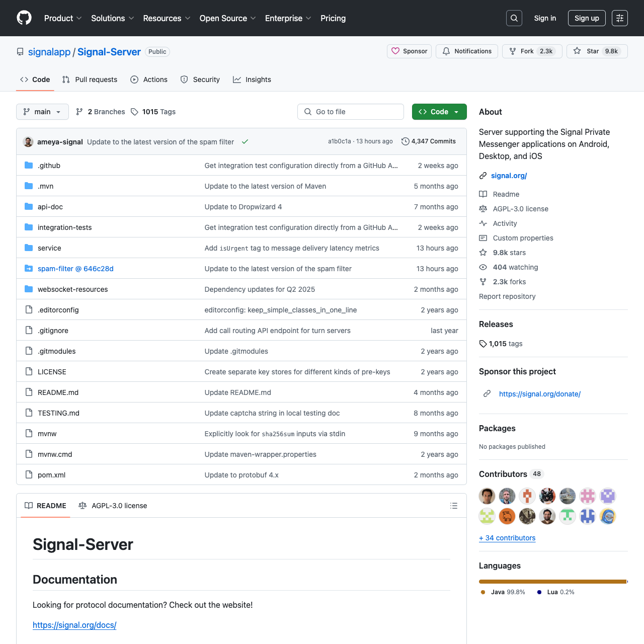This screenshot has width=644, height=644.
Task: Open the Open Source dropdown
Action: (227, 18)
